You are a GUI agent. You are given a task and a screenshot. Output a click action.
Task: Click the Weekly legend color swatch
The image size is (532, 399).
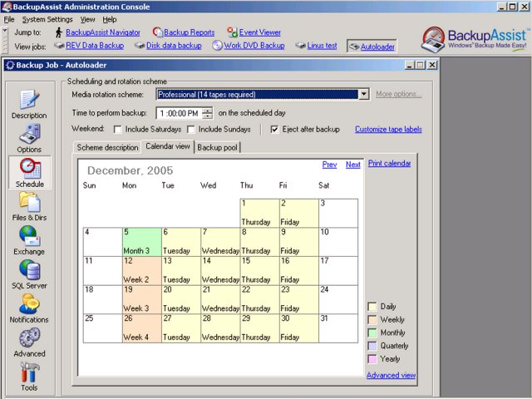tap(372, 319)
